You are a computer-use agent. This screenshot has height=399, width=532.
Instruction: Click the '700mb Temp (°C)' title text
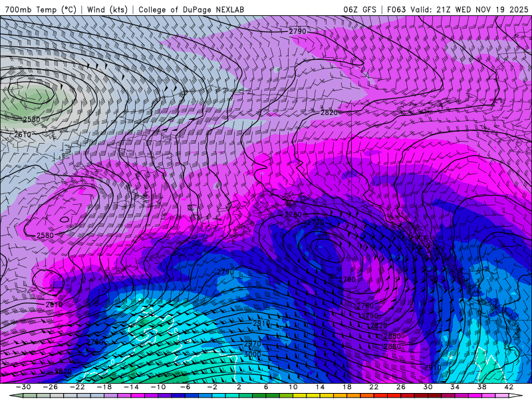click(x=41, y=9)
